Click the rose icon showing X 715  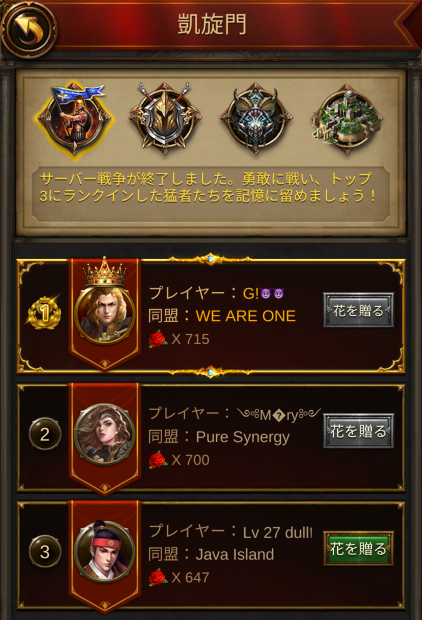click(x=158, y=339)
